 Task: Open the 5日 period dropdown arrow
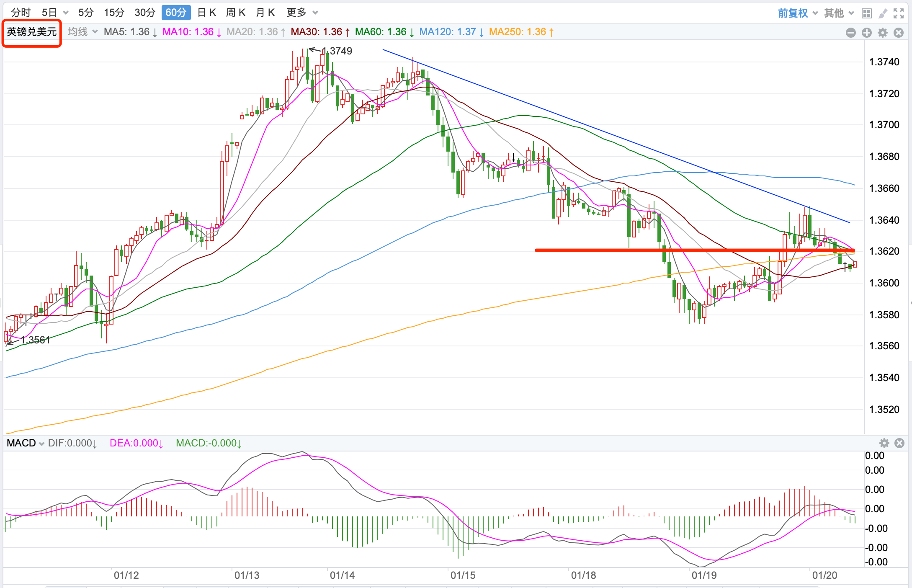click(x=66, y=13)
